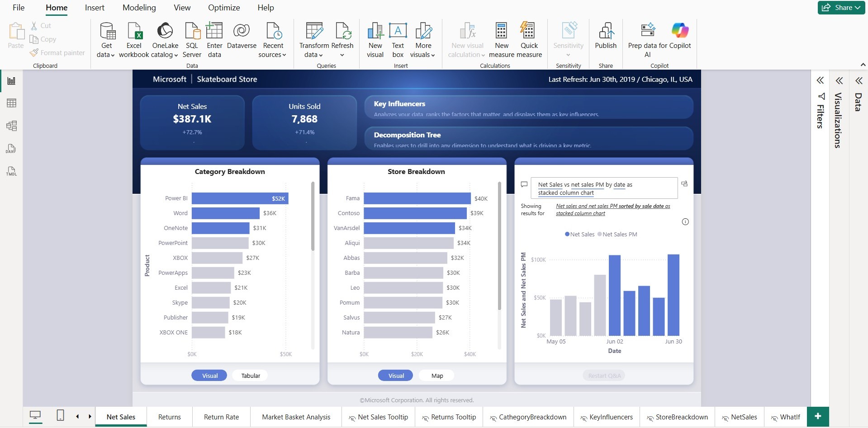Open the Share dropdown button
Screen dimensions: 868x428
coord(841,8)
